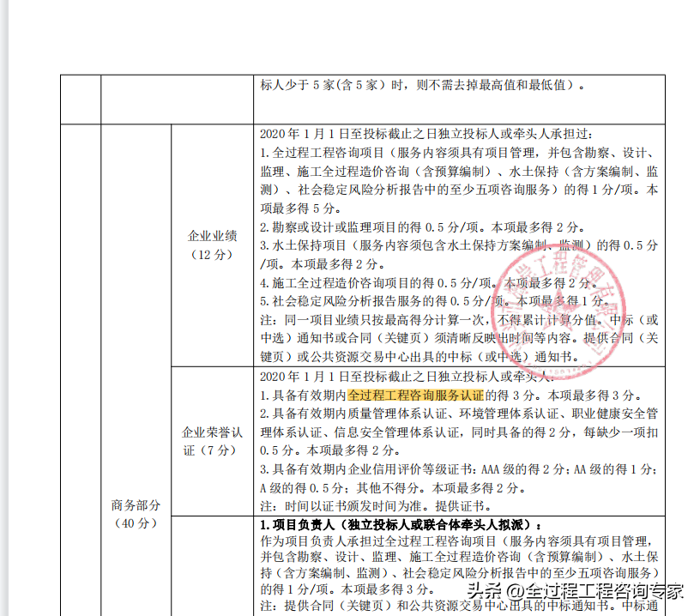Click the line 4.施工全过程造价咨询项目

coord(421,282)
